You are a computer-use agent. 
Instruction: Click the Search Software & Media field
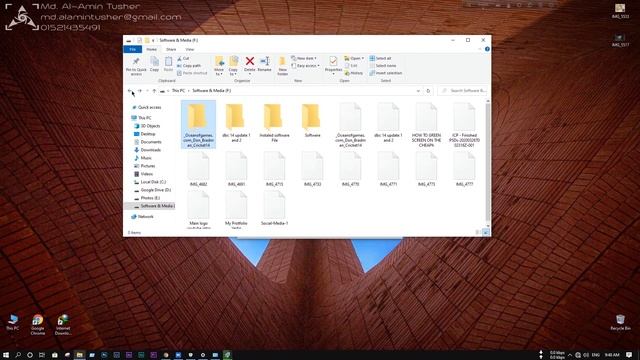[x=462, y=91]
